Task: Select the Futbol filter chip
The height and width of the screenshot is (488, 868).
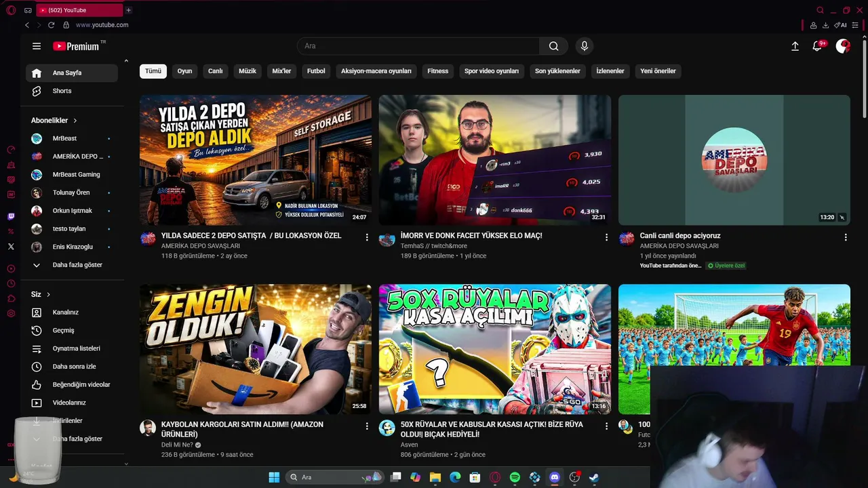Action: (316, 71)
